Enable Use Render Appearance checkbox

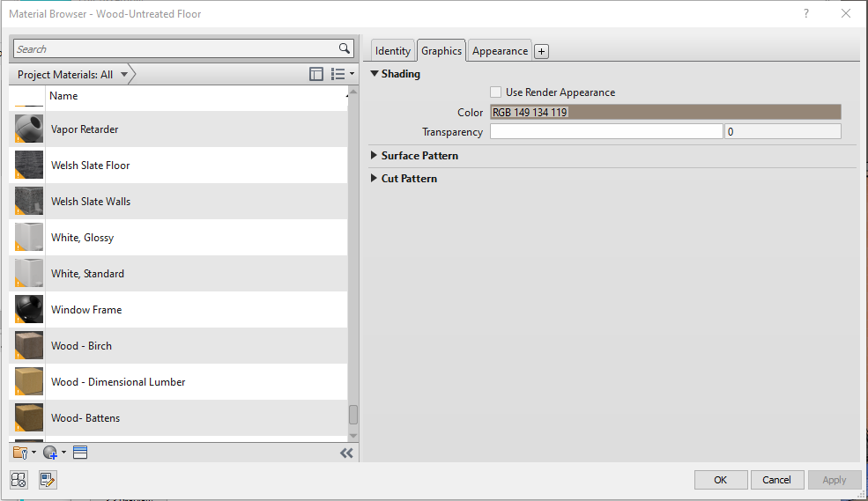point(496,92)
